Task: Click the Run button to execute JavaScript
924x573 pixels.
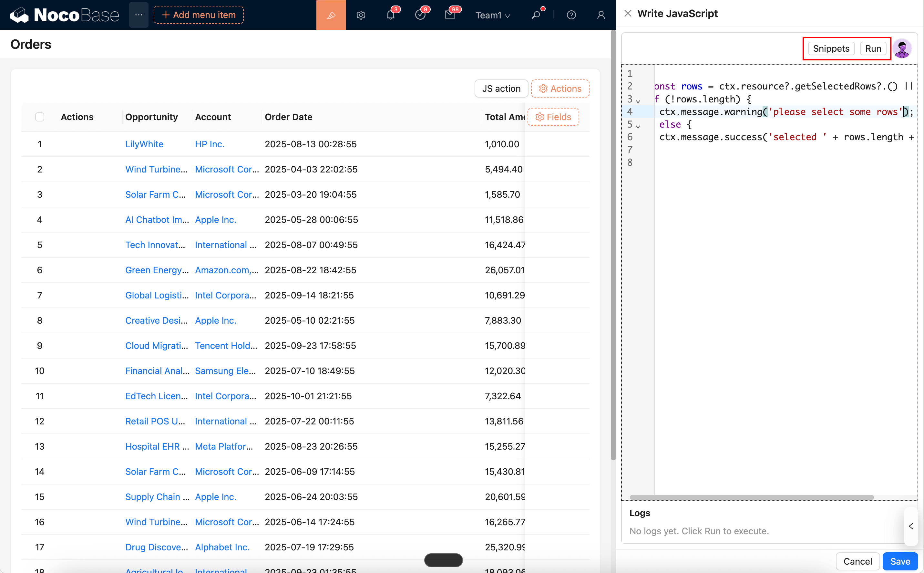Action: [872, 48]
